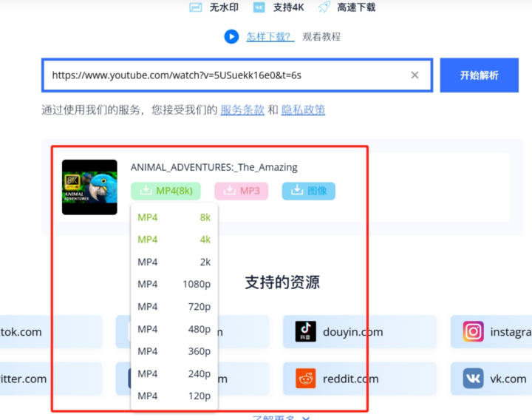Click the 支持的资源 heading
This screenshot has height=420, width=532.
pyautogui.click(x=282, y=282)
